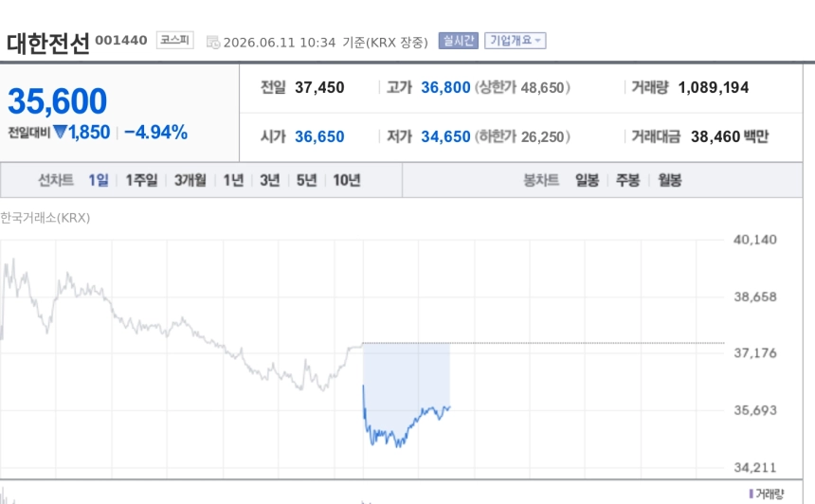Show the 1년 chart range
Viewport: 815px width, 504px height.
click(x=233, y=180)
